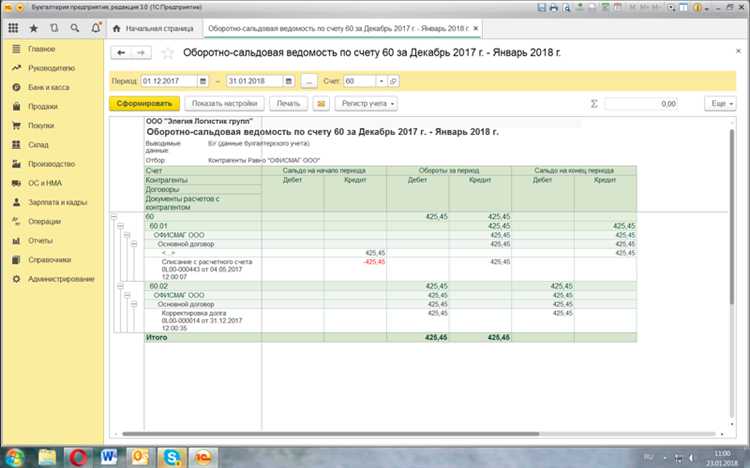Click the Sigma sum icon

click(594, 104)
